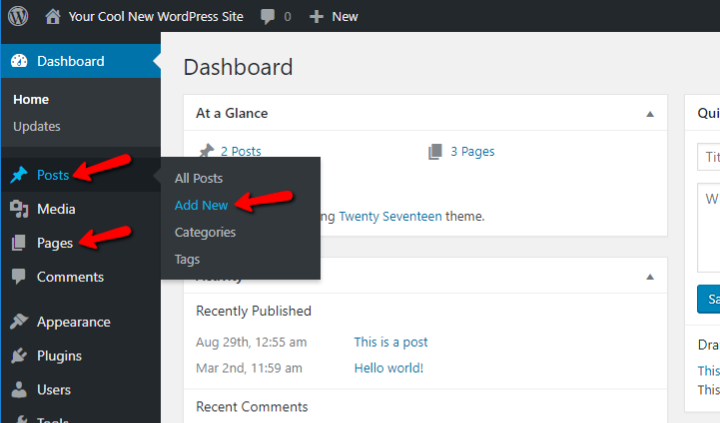Click the Appearance paintbrush icon
This screenshot has height=423, width=720.
(19, 321)
